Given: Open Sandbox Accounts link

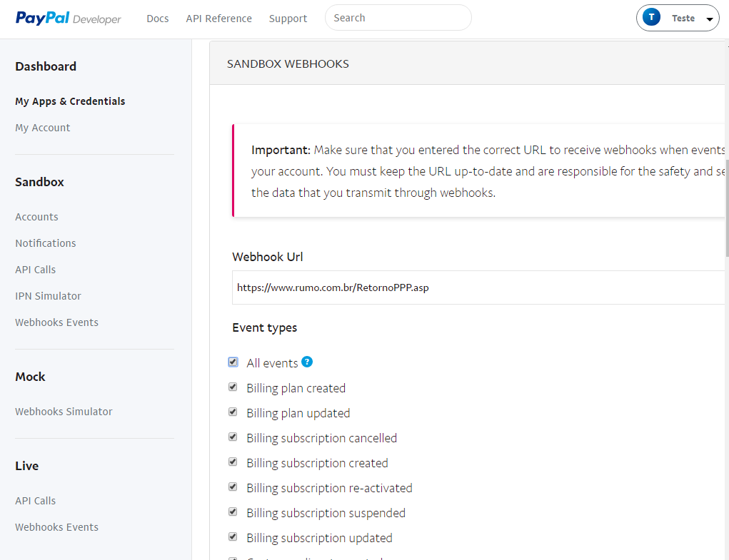Looking at the screenshot, I should (36, 217).
